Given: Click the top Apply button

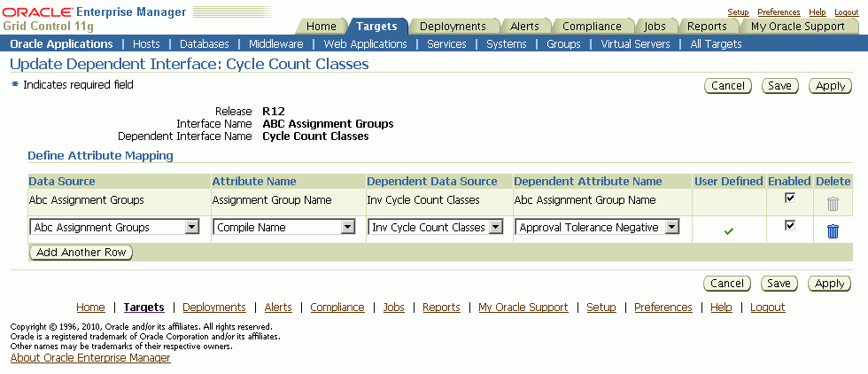Looking at the screenshot, I should pyautogui.click(x=831, y=86).
